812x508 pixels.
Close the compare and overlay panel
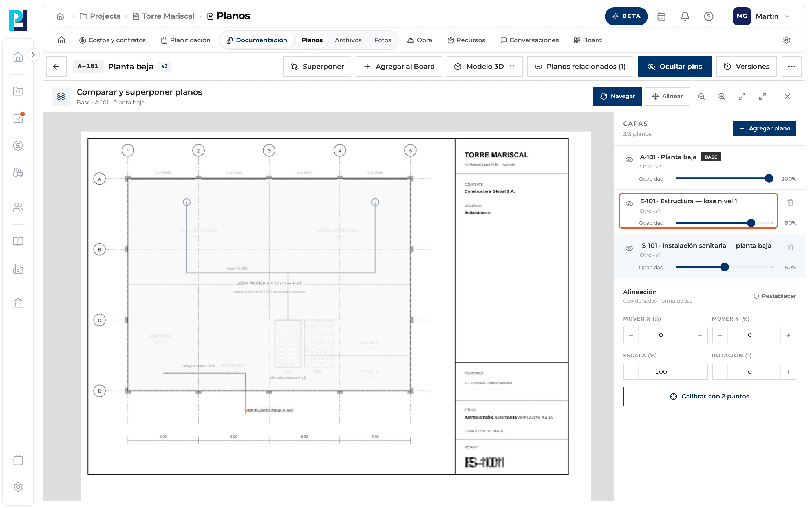787,97
